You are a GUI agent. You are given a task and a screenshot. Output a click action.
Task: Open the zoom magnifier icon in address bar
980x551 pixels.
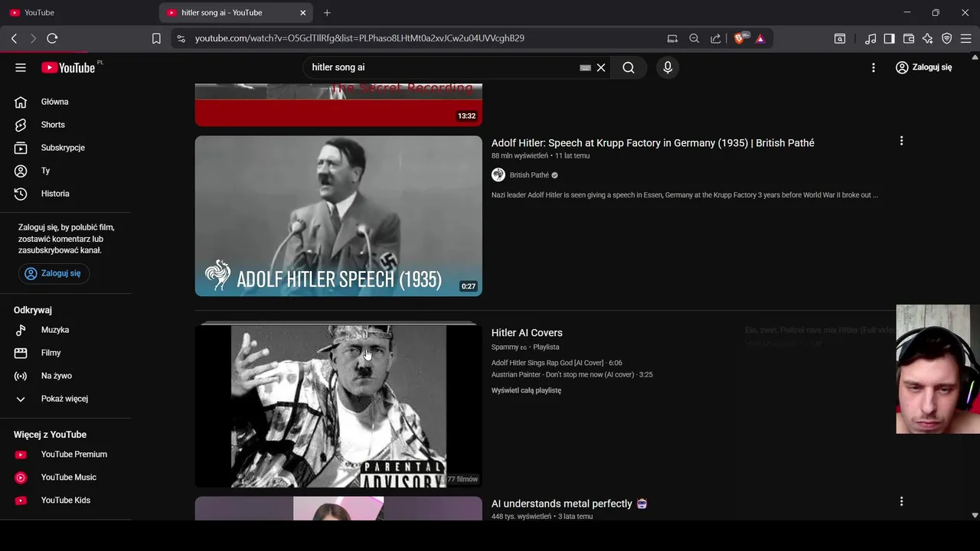tap(694, 38)
